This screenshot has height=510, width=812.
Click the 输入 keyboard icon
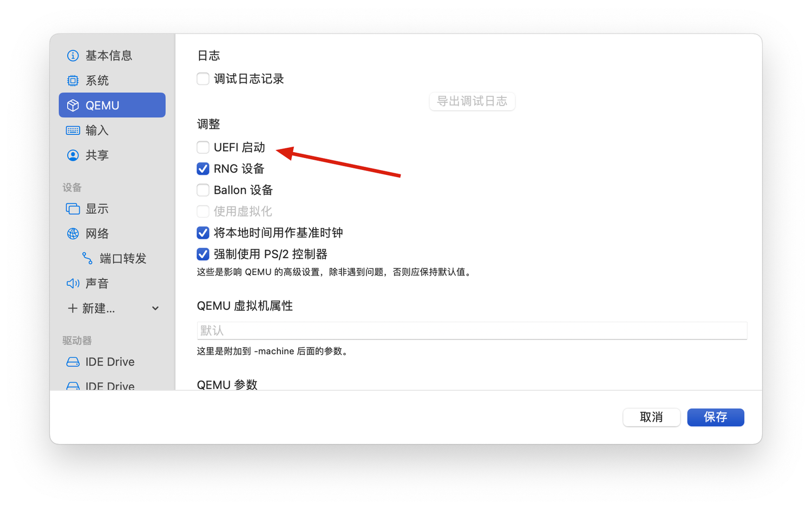[x=73, y=130]
